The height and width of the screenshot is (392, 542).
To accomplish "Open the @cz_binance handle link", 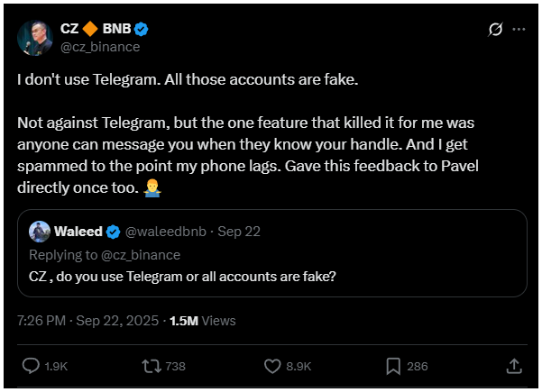I will [x=99, y=46].
